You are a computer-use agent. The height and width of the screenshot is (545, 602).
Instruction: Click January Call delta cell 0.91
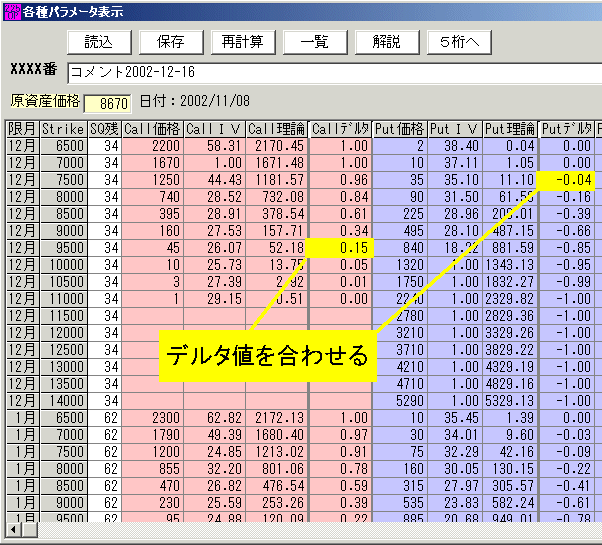click(341, 452)
